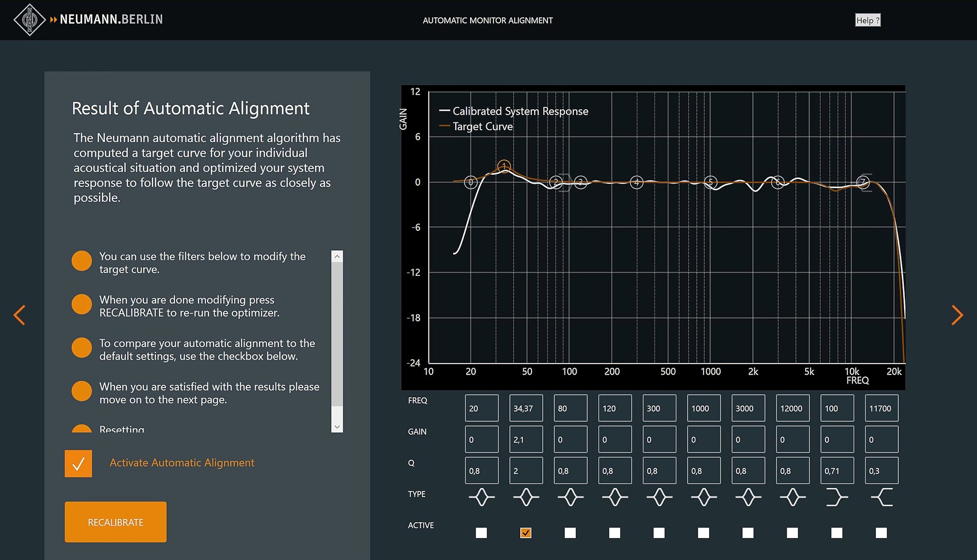This screenshot has width=977, height=560.
Task: Click the GAIN field showing 2,1
Action: (x=526, y=439)
